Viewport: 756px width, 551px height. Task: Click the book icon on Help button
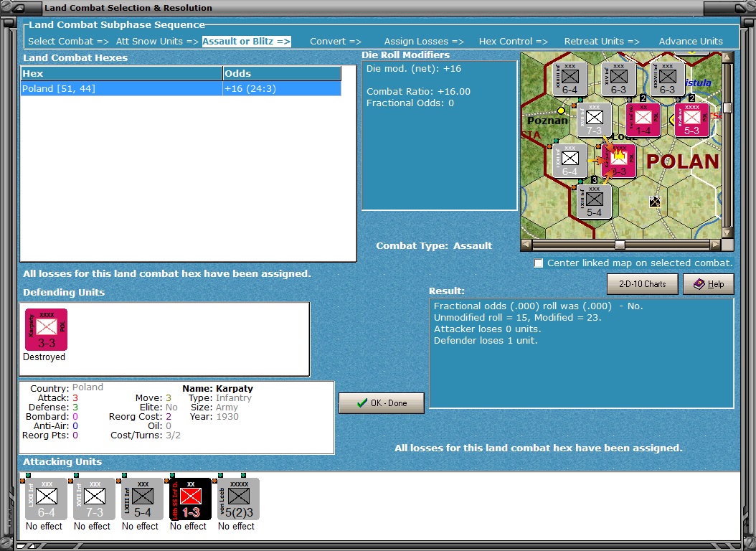tap(699, 284)
